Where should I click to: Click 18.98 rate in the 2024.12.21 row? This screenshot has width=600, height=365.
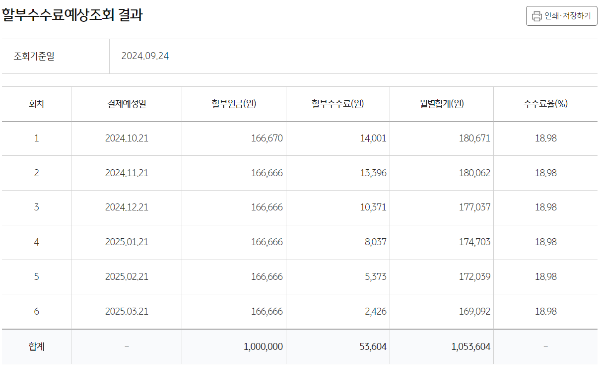click(x=546, y=207)
